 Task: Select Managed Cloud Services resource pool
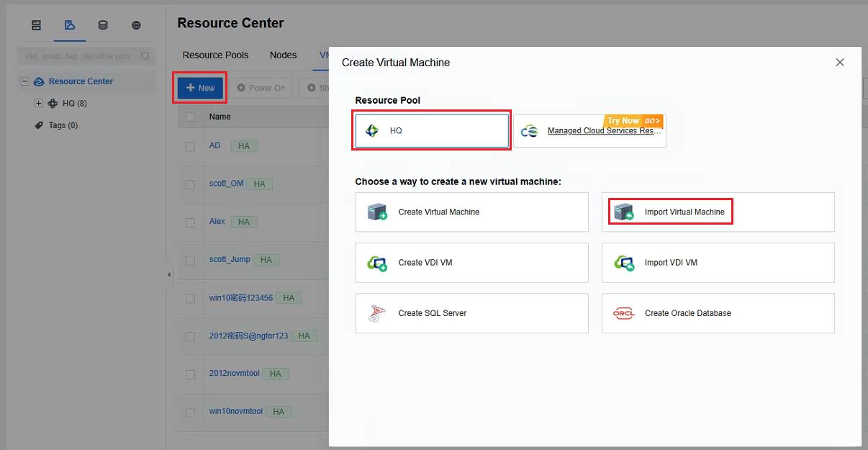[x=589, y=130]
